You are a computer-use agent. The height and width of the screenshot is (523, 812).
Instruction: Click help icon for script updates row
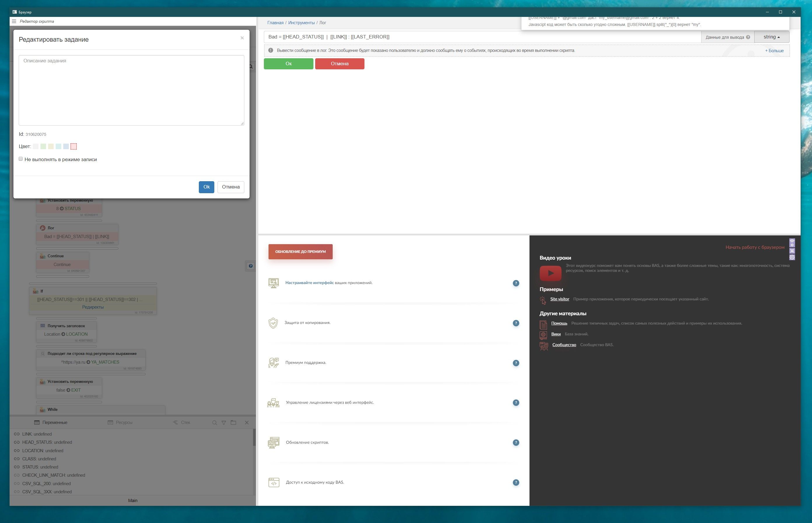pos(516,443)
